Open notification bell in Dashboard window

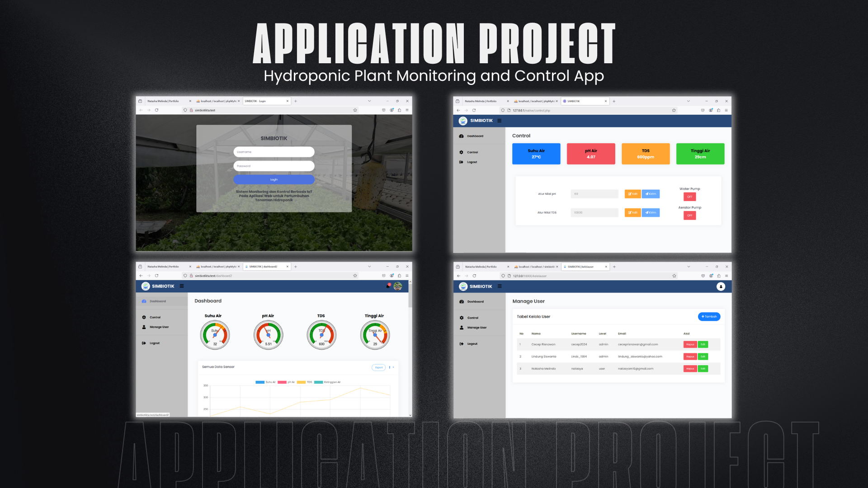(x=388, y=286)
